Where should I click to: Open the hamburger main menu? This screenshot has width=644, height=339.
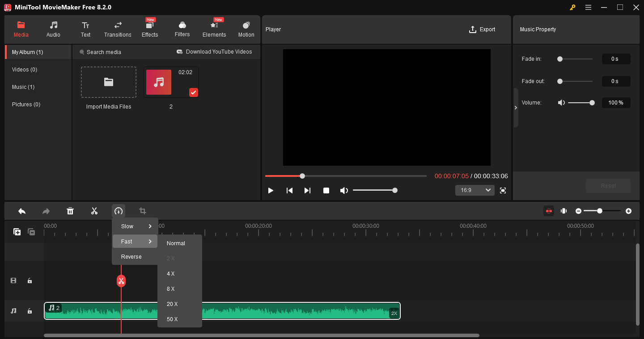(588, 8)
